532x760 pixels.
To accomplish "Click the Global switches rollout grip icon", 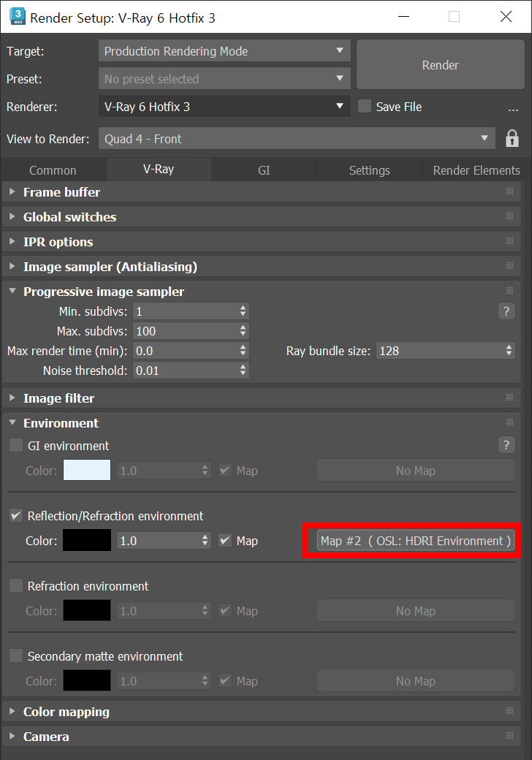I will 510,216.
